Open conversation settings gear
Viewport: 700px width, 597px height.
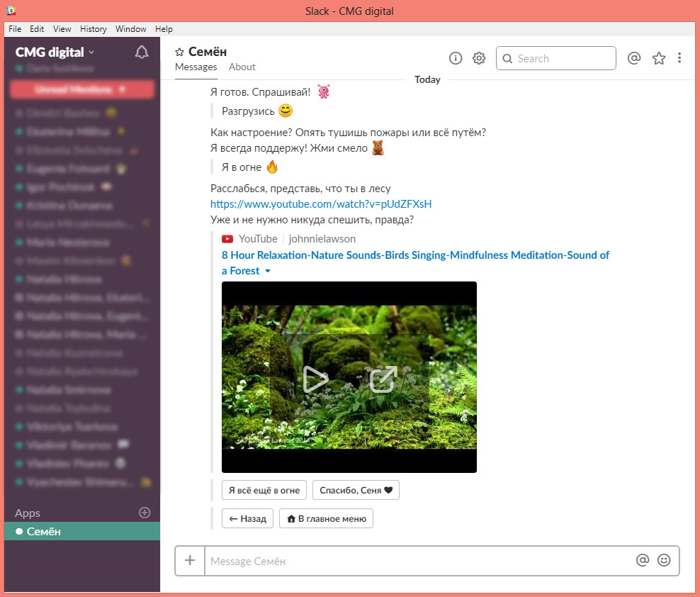pyautogui.click(x=479, y=58)
